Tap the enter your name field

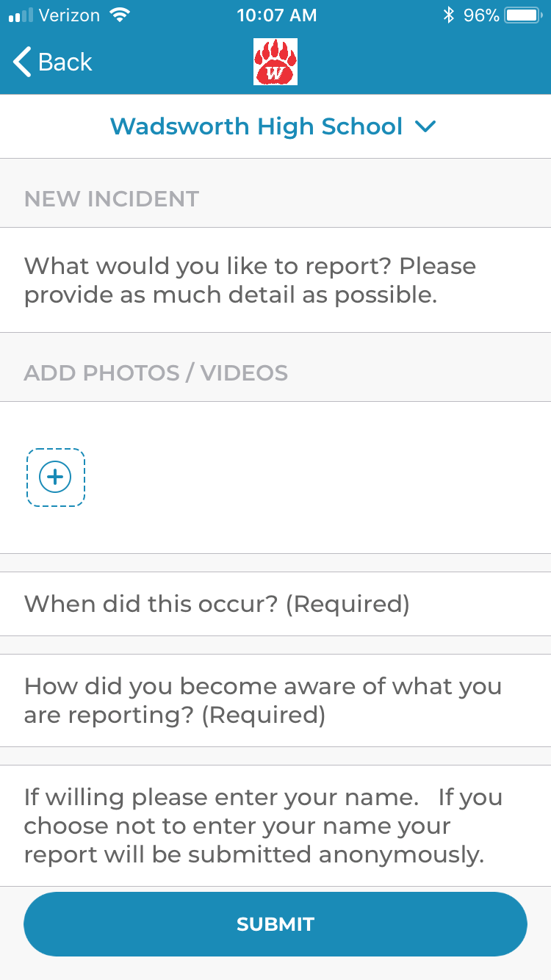275,826
